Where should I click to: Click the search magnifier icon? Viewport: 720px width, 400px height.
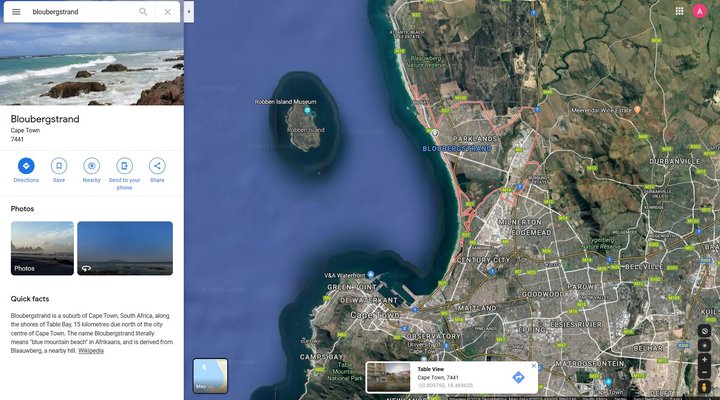(x=143, y=12)
